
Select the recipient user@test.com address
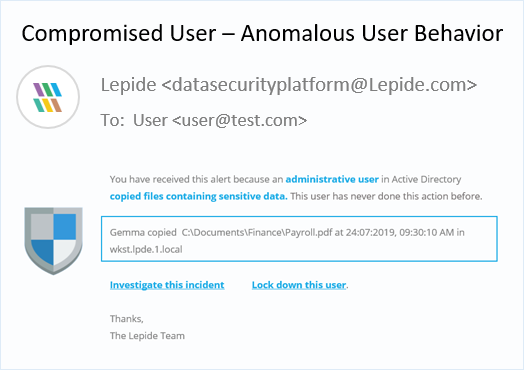pos(240,120)
